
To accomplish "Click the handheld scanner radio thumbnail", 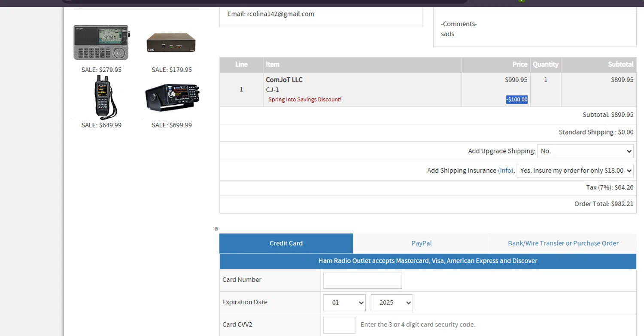I will point(105,97).
